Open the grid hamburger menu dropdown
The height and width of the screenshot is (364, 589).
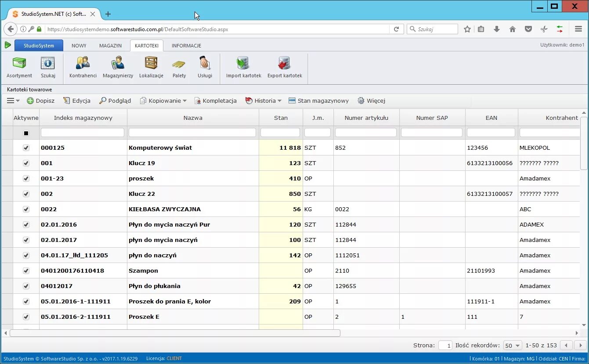(13, 101)
